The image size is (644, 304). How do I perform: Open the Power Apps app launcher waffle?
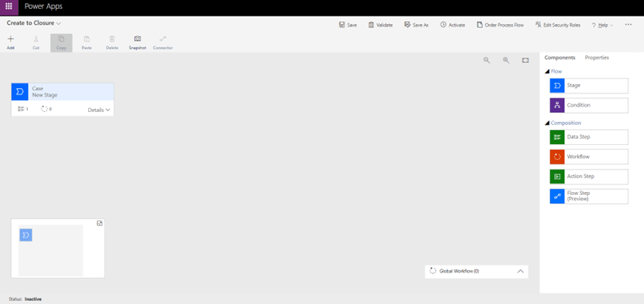coord(8,7)
